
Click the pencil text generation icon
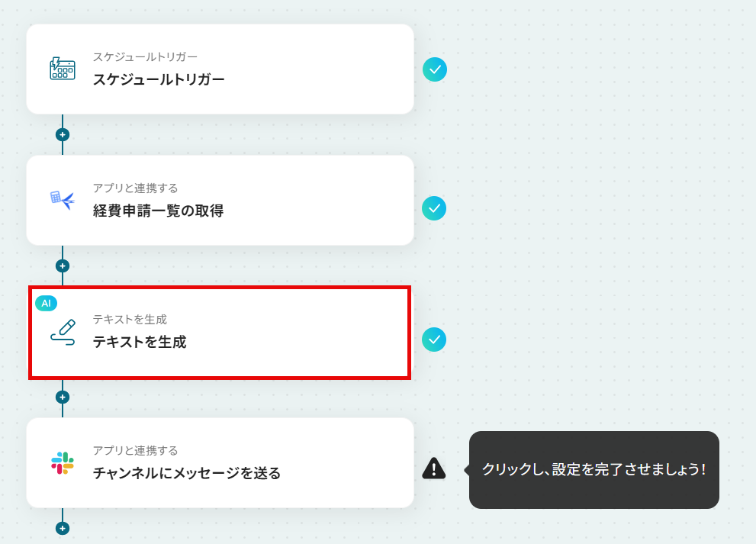[63, 333]
